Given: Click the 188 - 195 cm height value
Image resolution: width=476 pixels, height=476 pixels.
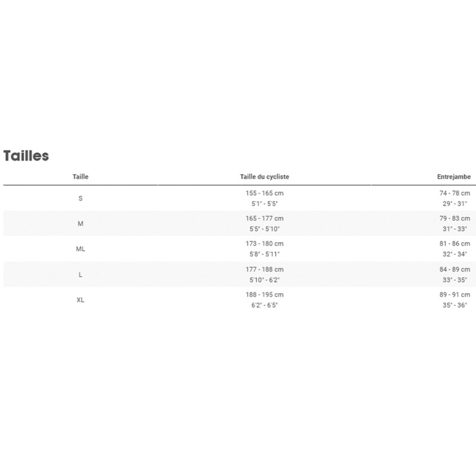Looking at the screenshot, I should pos(265,295).
